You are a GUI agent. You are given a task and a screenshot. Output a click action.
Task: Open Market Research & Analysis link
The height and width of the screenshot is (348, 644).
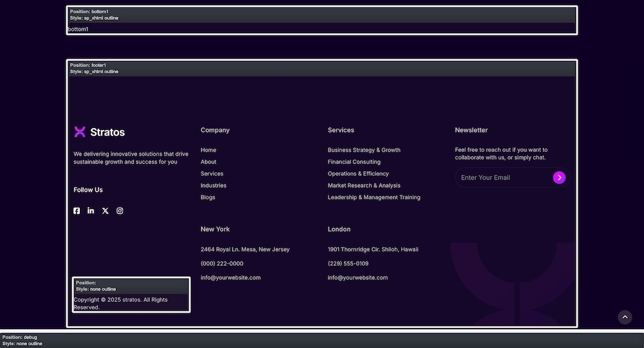coord(364,185)
